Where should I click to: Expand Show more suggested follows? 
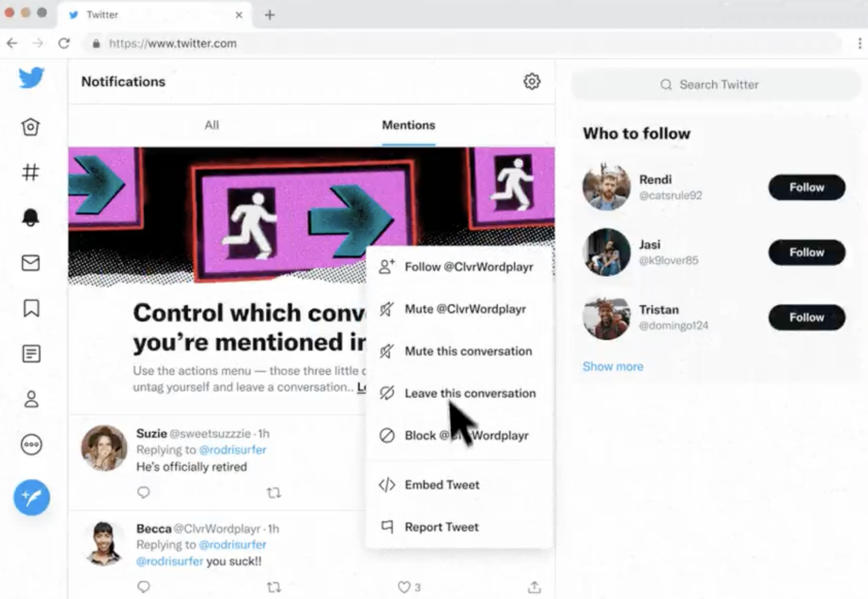tap(613, 366)
